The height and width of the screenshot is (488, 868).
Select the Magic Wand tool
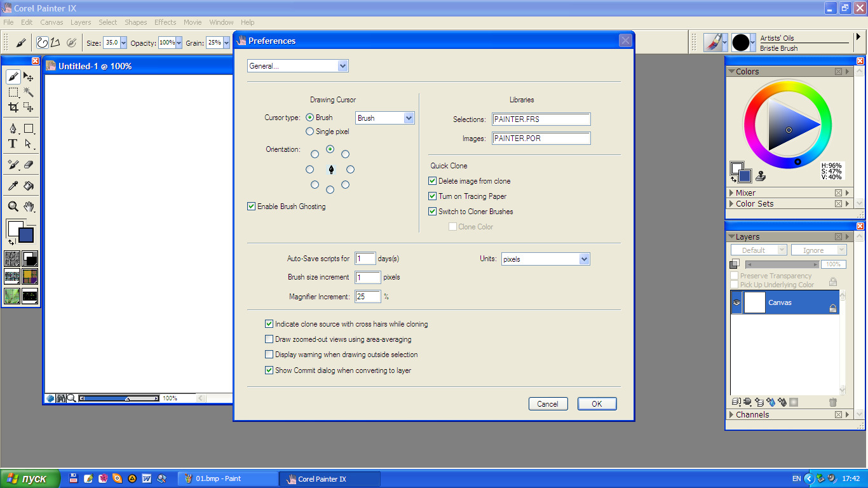click(29, 92)
